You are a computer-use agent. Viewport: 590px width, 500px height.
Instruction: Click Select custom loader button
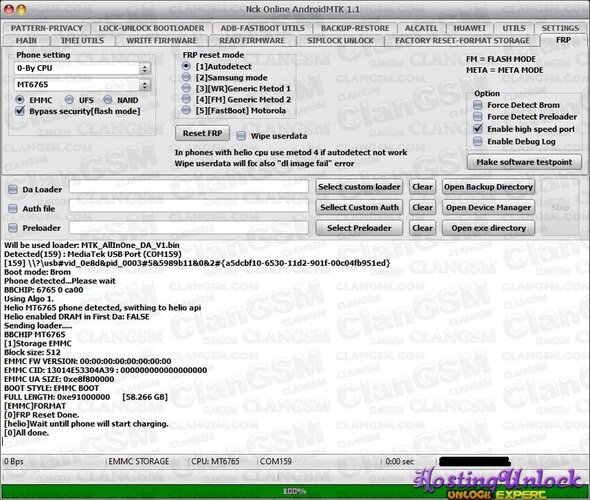359,187
